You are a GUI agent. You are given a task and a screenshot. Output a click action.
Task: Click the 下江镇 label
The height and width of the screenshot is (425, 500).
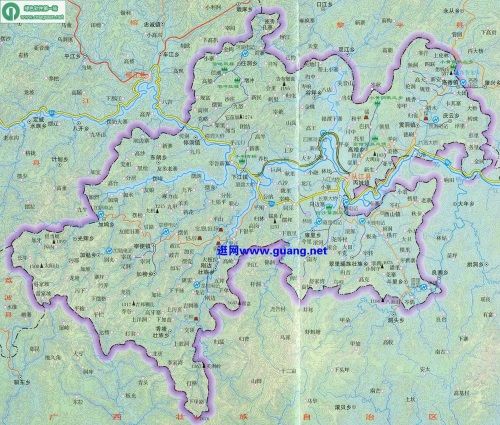[x=240, y=177]
